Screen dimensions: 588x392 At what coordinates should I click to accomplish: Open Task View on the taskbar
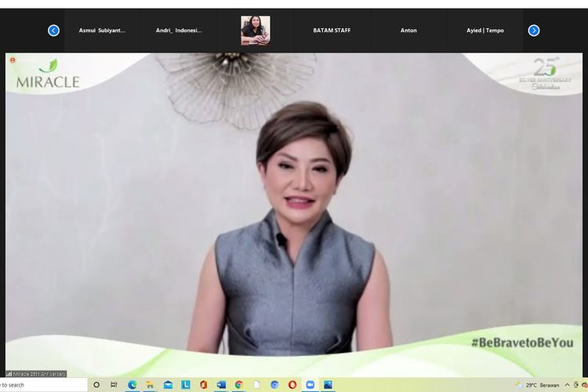coord(114,385)
